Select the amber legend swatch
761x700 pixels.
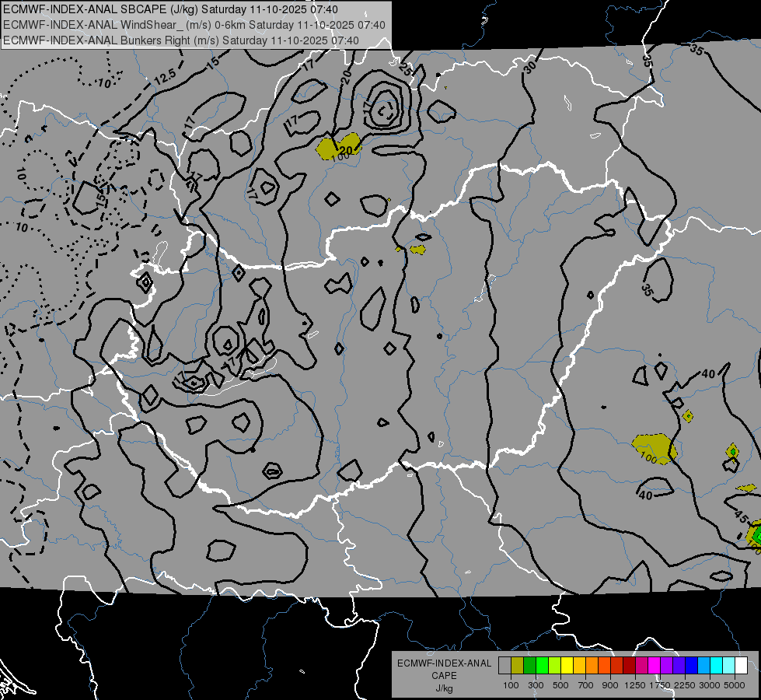click(x=579, y=665)
